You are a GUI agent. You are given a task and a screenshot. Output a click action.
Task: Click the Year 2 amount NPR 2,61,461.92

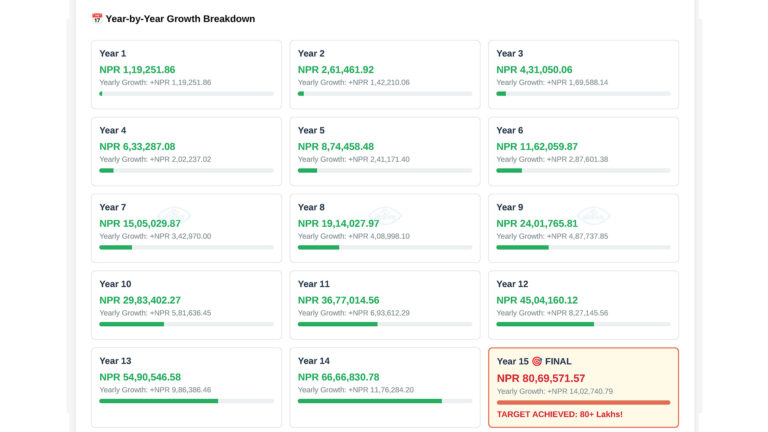tap(335, 70)
